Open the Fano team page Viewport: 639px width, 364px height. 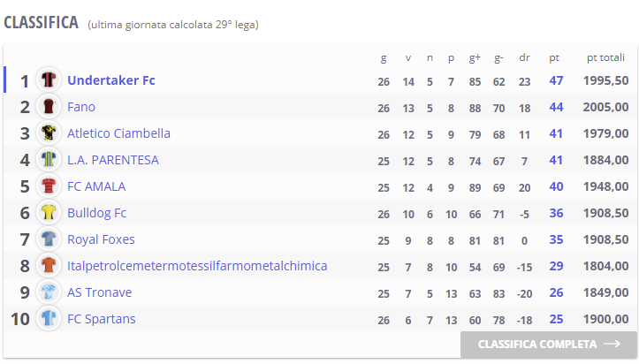point(81,107)
